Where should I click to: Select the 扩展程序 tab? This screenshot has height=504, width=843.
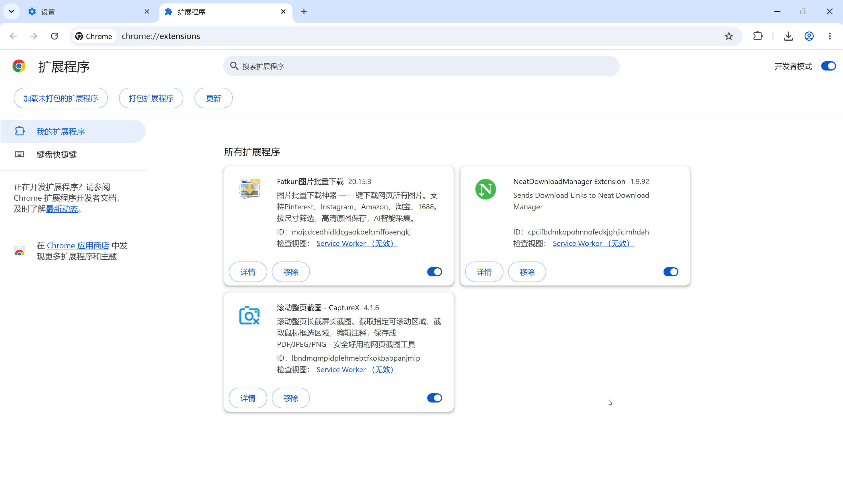(x=226, y=12)
